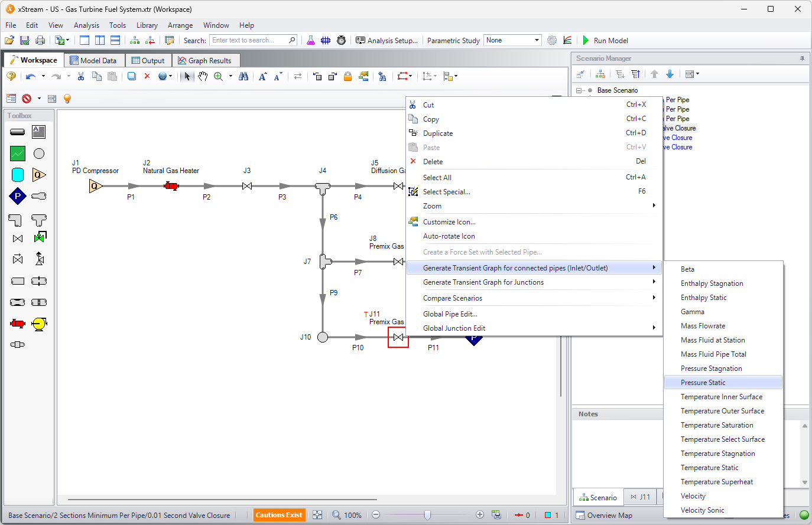Click the print icon in toolbar
This screenshot has height=525, width=812.
coord(40,40)
